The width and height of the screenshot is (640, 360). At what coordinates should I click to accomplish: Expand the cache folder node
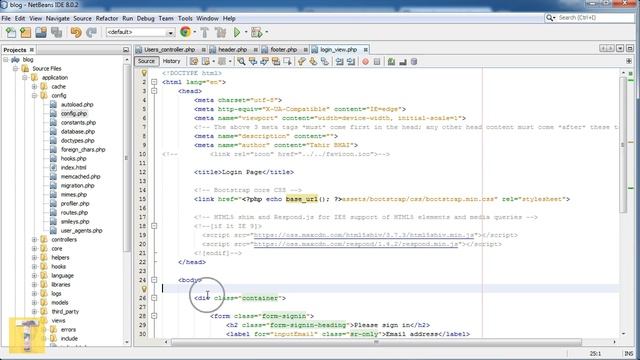(35, 87)
